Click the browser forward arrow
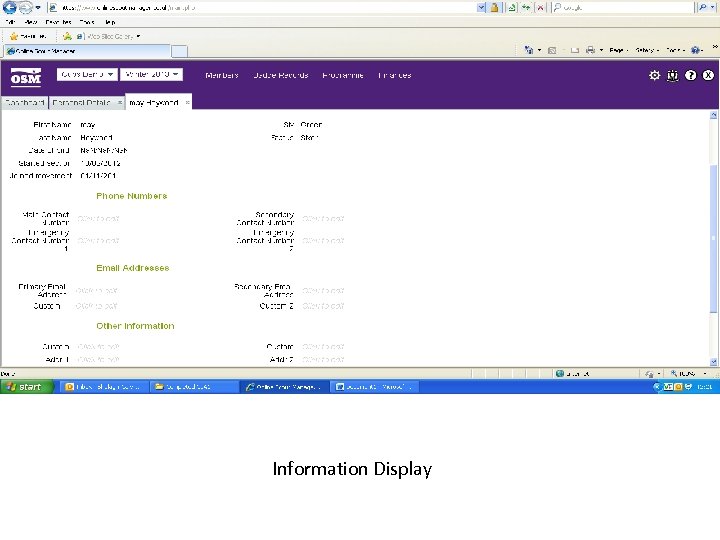The height and width of the screenshot is (540, 720). (x=25, y=7)
